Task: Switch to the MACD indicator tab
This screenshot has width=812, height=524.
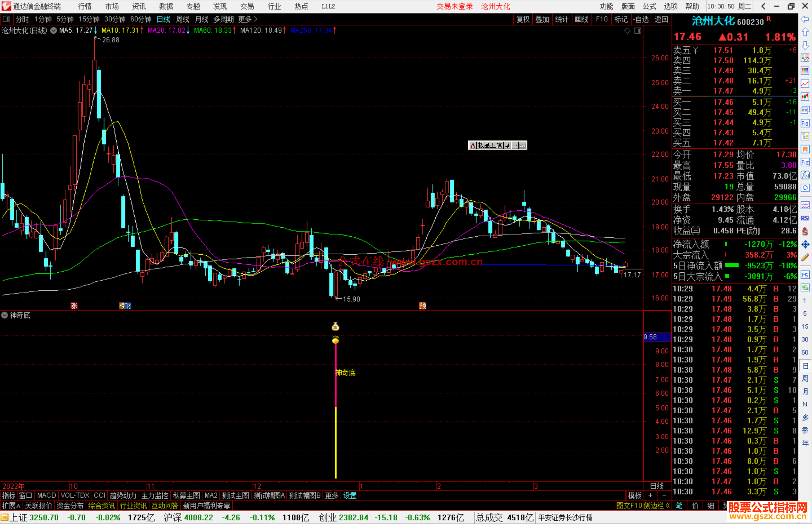Action: tap(47, 495)
